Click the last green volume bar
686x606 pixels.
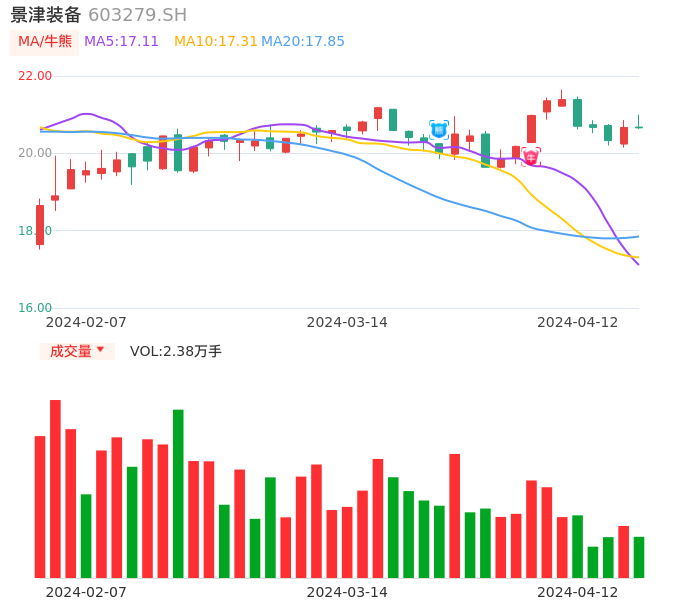coord(639,557)
